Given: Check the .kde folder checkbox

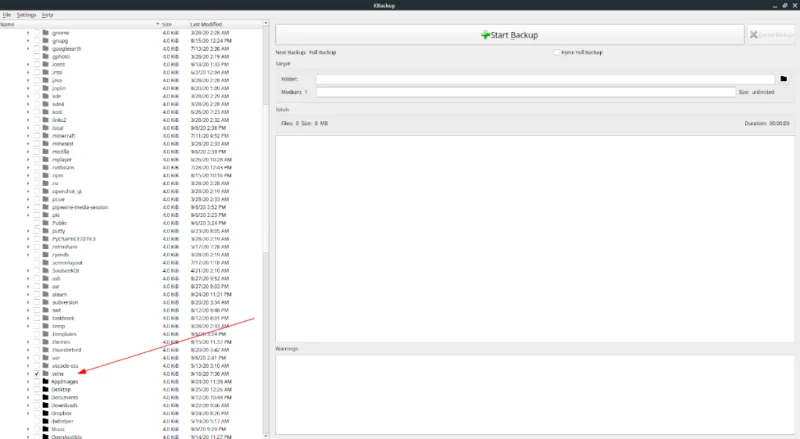Looking at the screenshot, I should (37, 96).
